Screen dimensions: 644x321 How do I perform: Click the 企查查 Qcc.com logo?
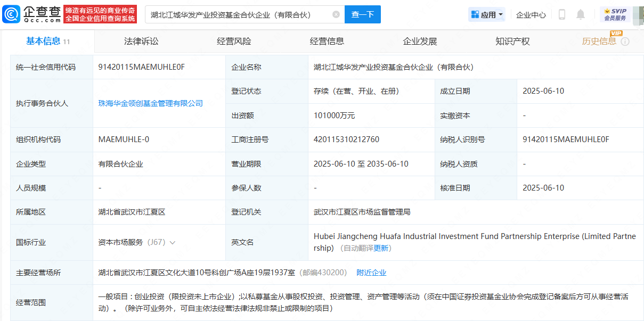[x=31, y=14]
